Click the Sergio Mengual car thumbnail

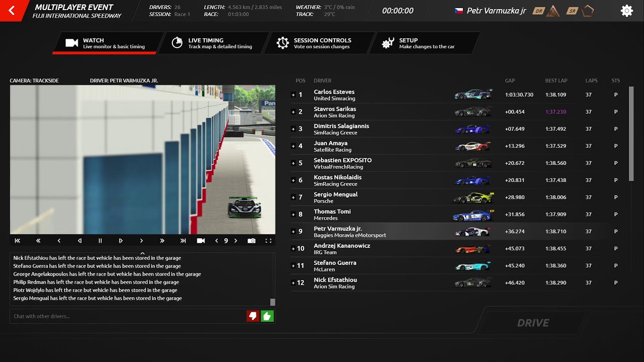tap(473, 198)
